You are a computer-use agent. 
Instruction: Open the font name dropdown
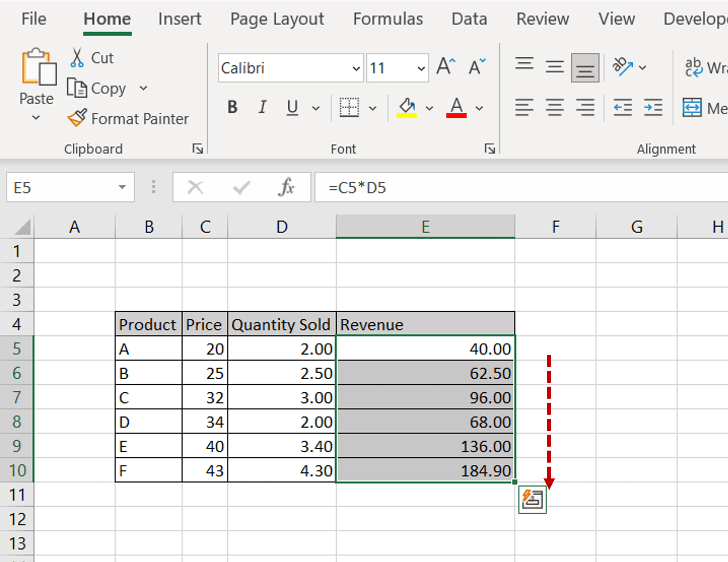tap(356, 68)
